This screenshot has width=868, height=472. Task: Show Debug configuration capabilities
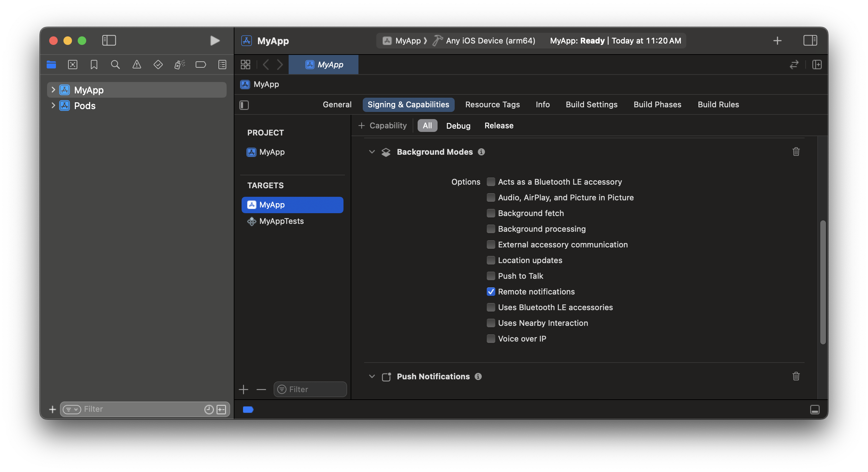coord(458,125)
